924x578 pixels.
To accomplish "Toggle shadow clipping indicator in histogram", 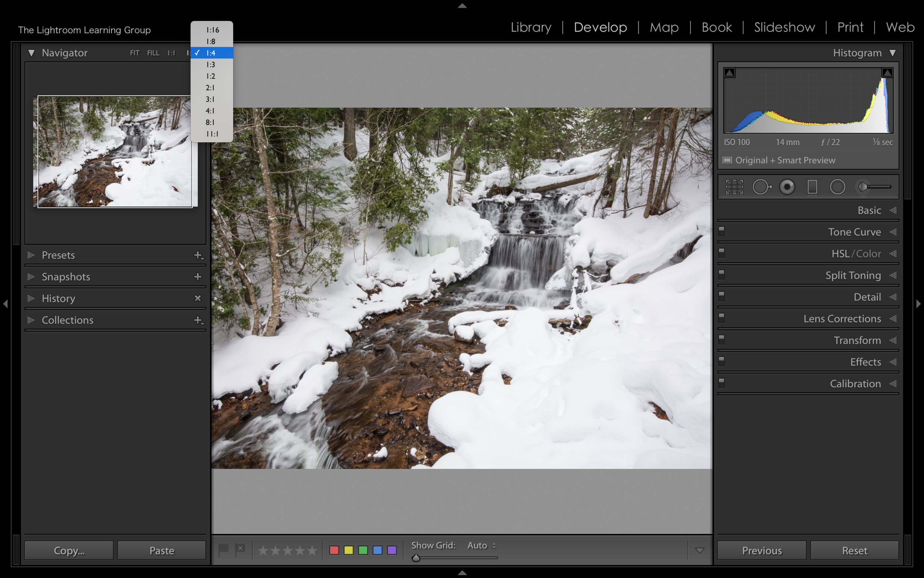I will click(x=729, y=72).
